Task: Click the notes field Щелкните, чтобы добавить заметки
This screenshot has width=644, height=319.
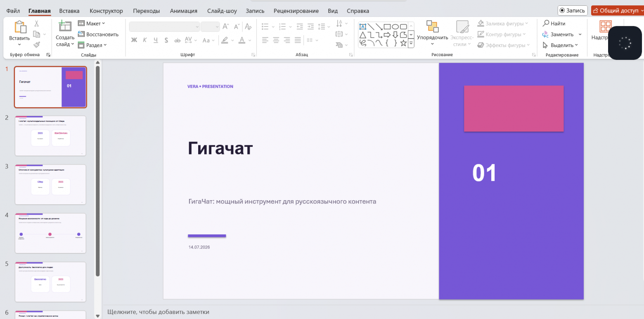Action: [158, 312]
